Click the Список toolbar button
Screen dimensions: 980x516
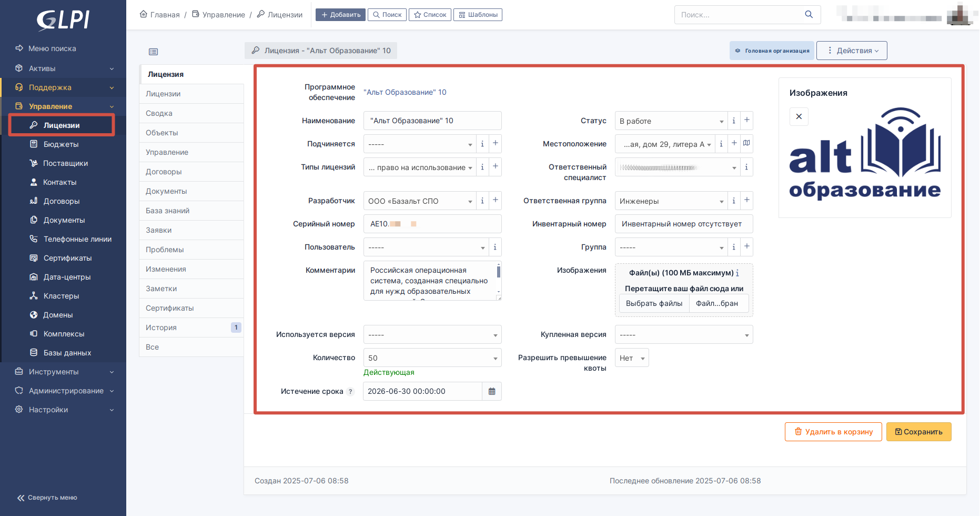pyautogui.click(x=430, y=15)
